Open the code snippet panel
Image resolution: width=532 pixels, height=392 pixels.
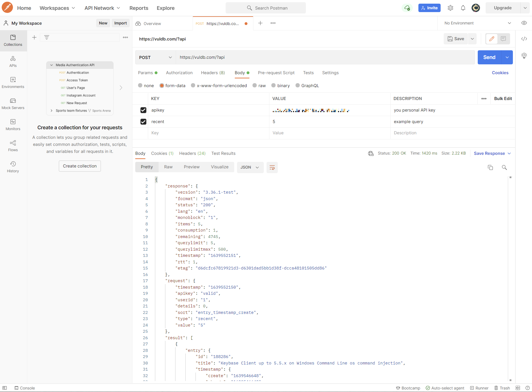click(x=524, y=39)
